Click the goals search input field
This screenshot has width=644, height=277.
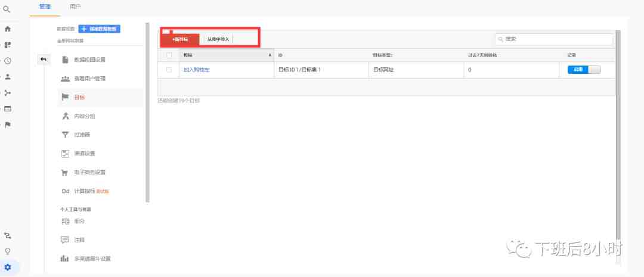click(x=554, y=39)
